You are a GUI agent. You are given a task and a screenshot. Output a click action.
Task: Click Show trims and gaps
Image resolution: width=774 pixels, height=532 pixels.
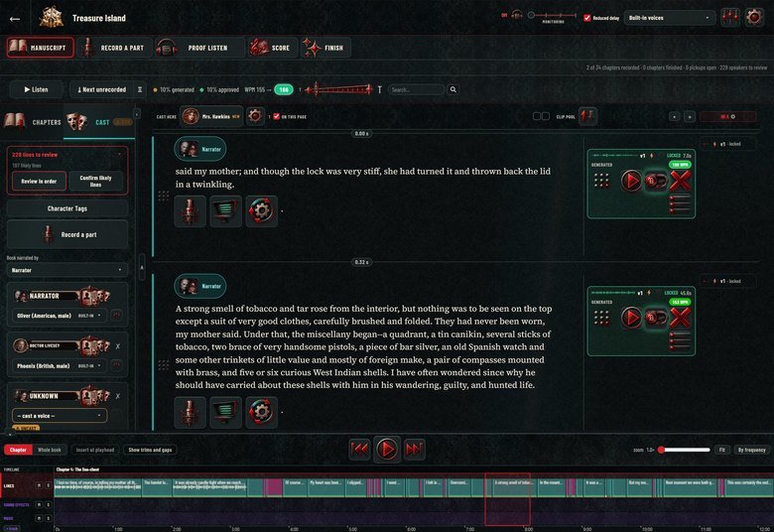[150, 450]
